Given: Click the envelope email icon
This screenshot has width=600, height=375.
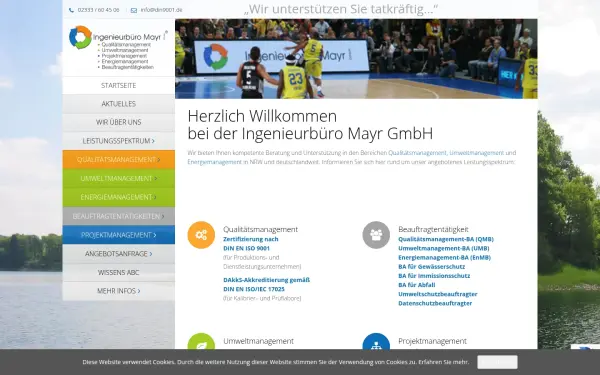Looking at the screenshot, I should [x=134, y=10].
